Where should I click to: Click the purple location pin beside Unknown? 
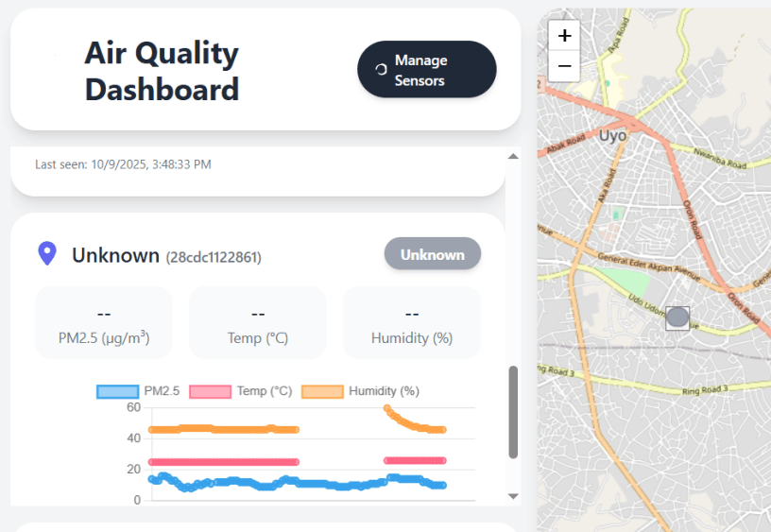pos(47,253)
